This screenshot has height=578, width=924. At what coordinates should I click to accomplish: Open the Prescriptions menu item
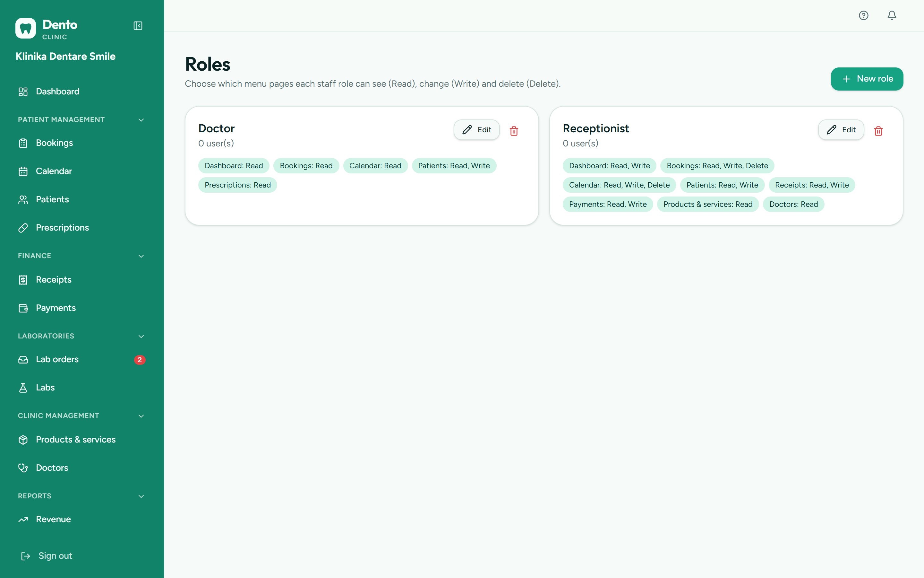point(82,228)
